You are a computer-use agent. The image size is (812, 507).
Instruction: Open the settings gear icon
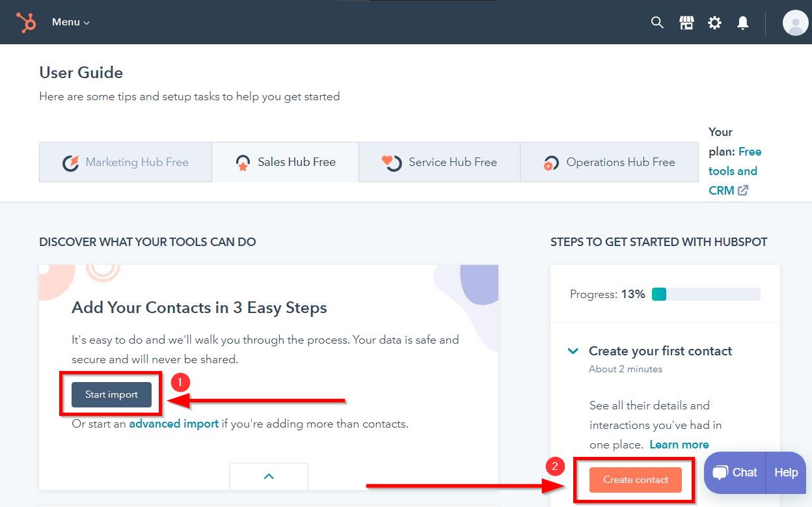[x=714, y=23]
